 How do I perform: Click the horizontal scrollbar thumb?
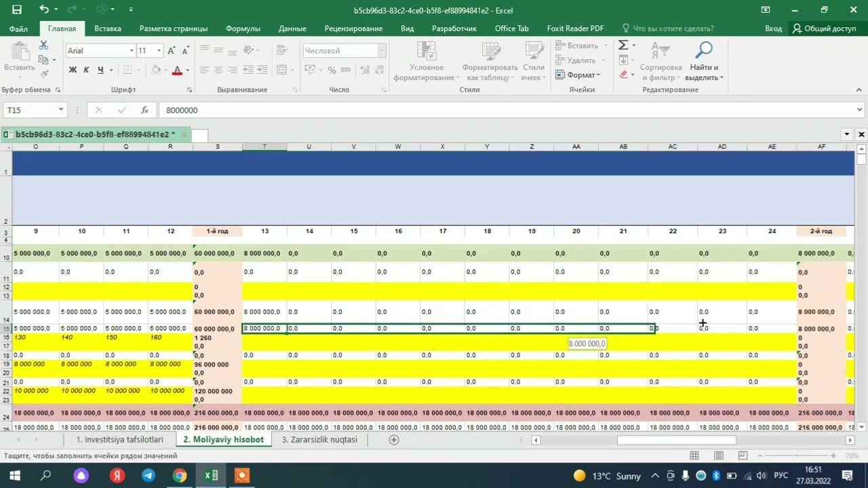pos(676,440)
